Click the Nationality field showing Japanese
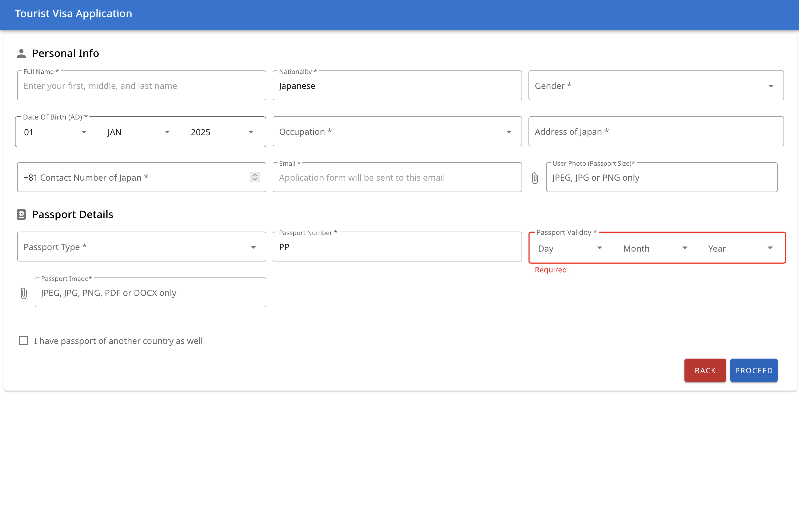This screenshot has width=799, height=532. [x=397, y=85]
